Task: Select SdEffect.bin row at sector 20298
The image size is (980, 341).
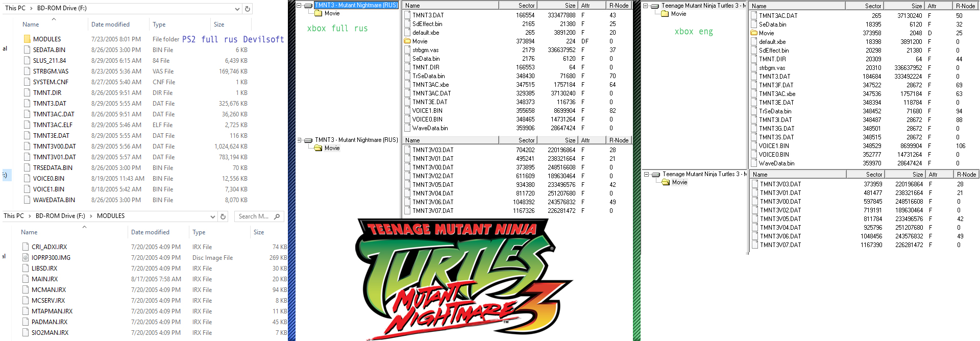Action: point(864,51)
